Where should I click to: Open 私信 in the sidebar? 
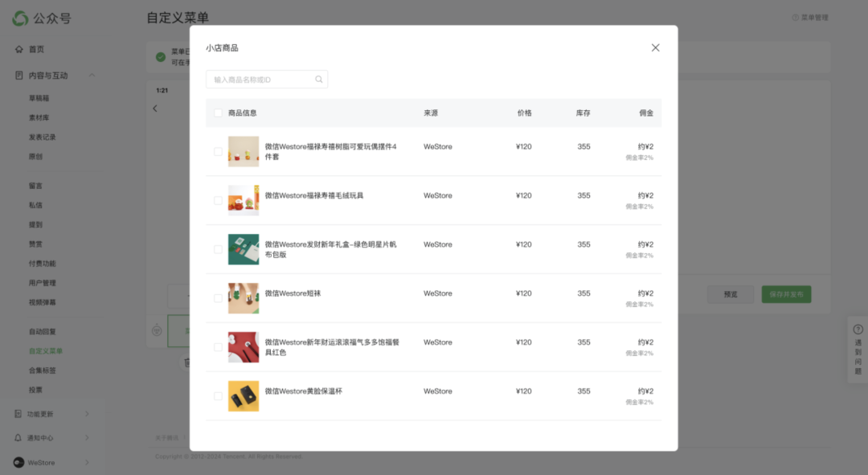[x=35, y=205]
